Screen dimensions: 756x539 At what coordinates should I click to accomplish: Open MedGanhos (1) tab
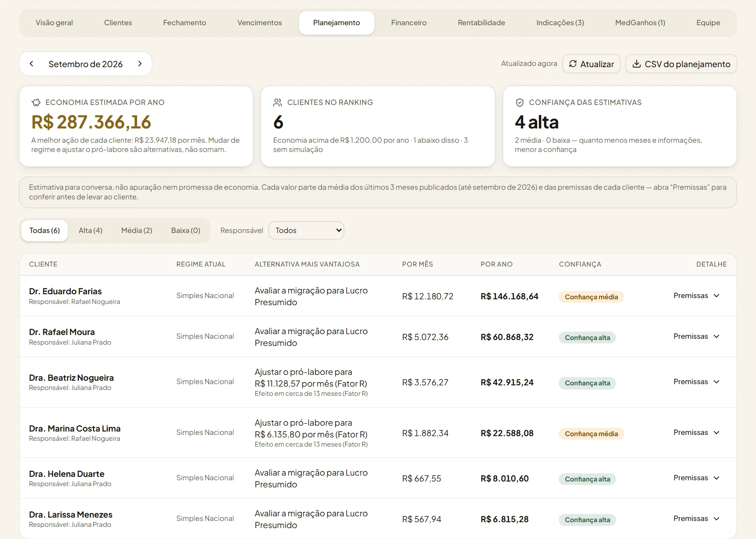pyautogui.click(x=640, y=23)
